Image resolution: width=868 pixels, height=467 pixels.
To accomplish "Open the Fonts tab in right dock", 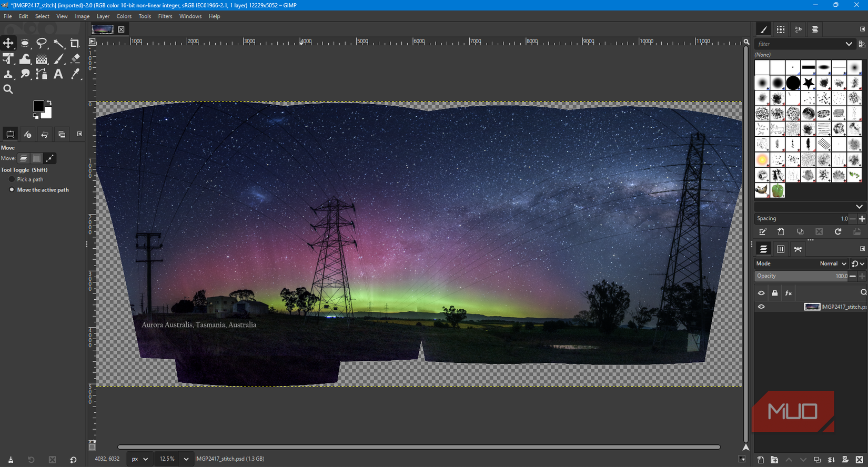I will 798,29.
